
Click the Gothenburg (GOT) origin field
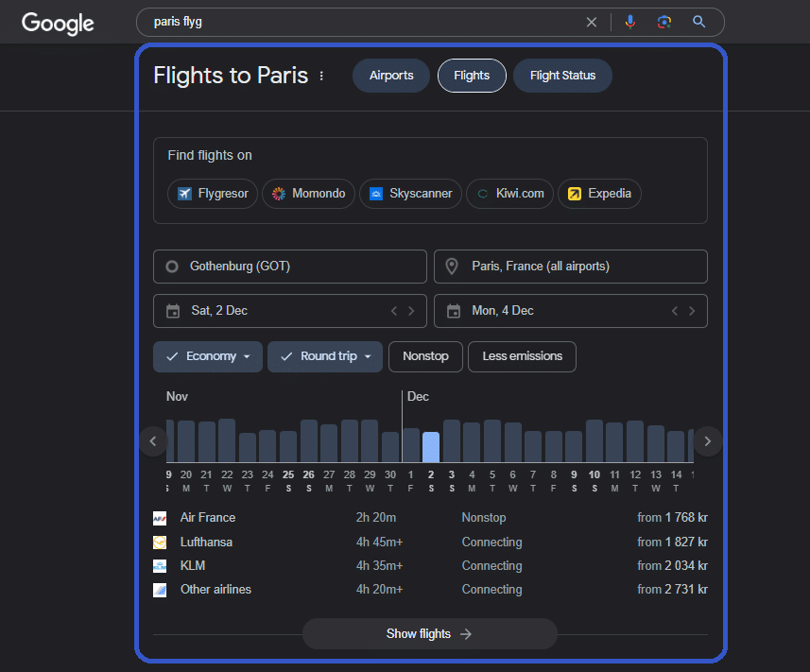click(x=289, y=267)
